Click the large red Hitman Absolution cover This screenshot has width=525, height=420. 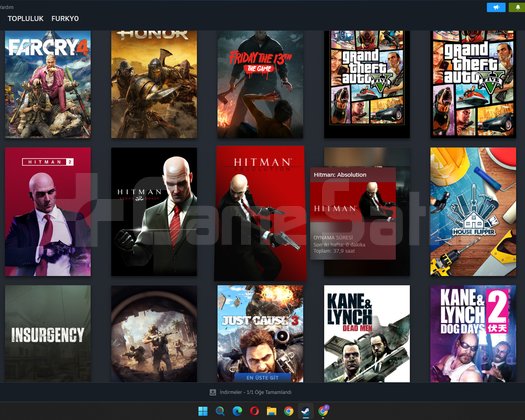click(x=260, y=213)
